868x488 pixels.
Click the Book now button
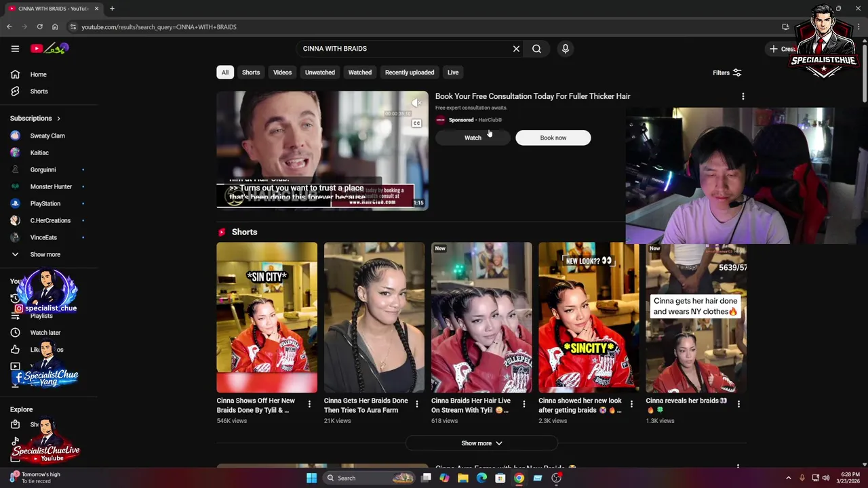(553, 138)
